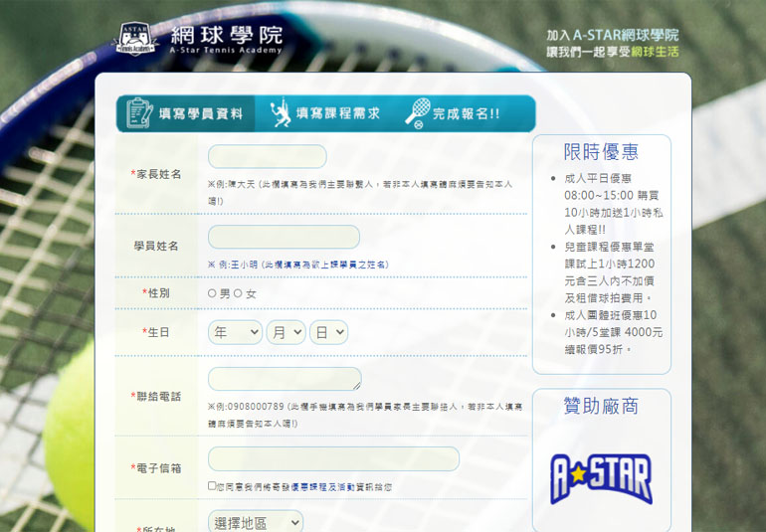Click the racket icon on 完成報名 step
The height and width of the screenshot is (532, 766).
[x=417, y=113]
